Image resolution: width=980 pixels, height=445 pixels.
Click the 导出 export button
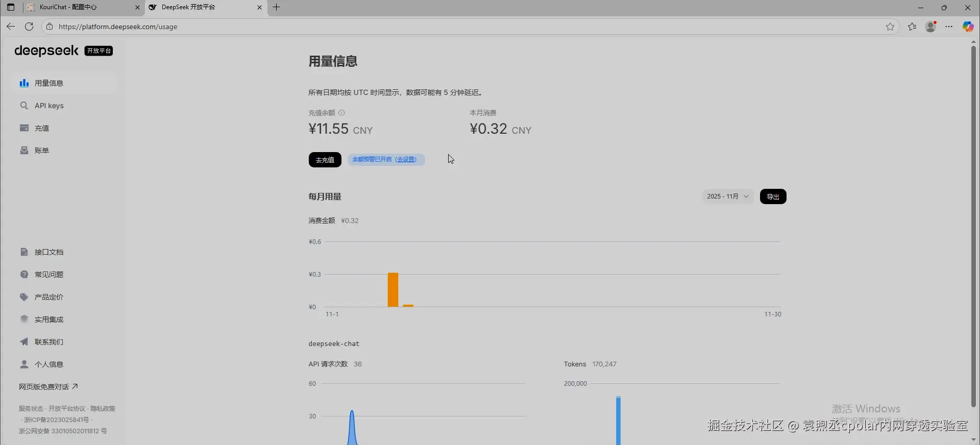click(773, 196)
